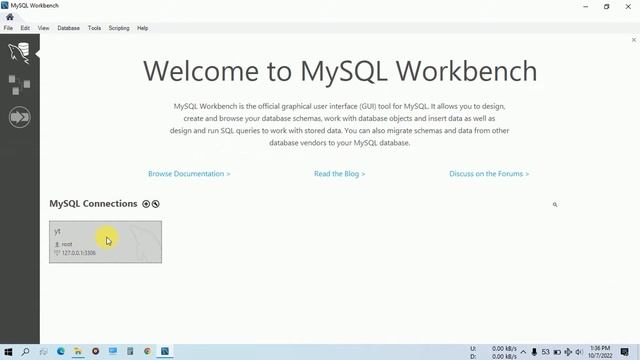640x360 pixels.
Task: Minimize the MySQL Workbench window
Action: 586,7
